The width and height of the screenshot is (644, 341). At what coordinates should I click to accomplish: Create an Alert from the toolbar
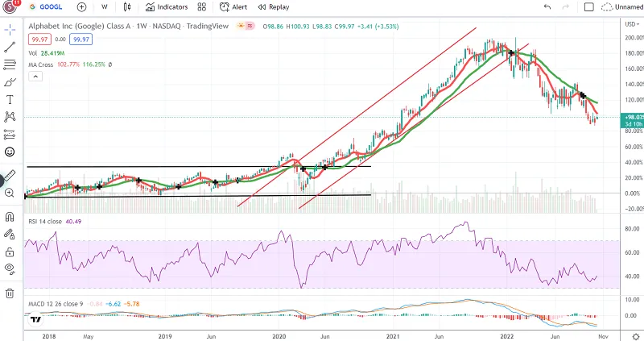point(233,7)
